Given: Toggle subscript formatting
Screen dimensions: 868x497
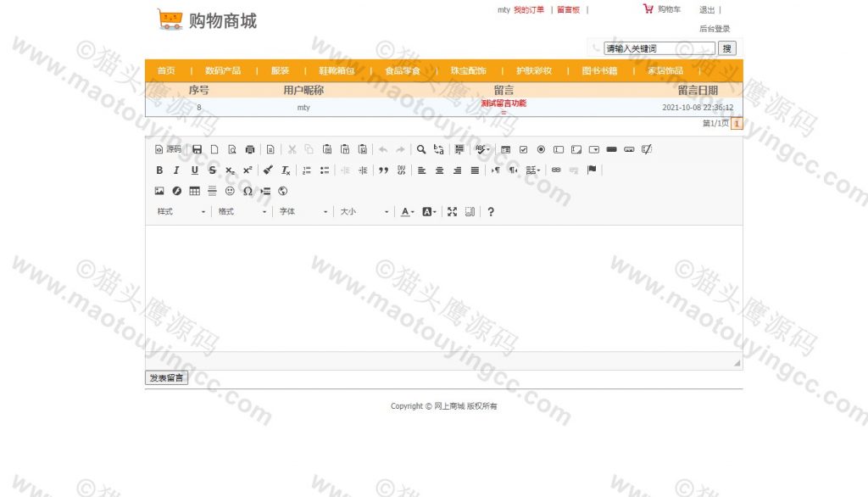Looking at the screenshot, I should [x=231, y=170].
